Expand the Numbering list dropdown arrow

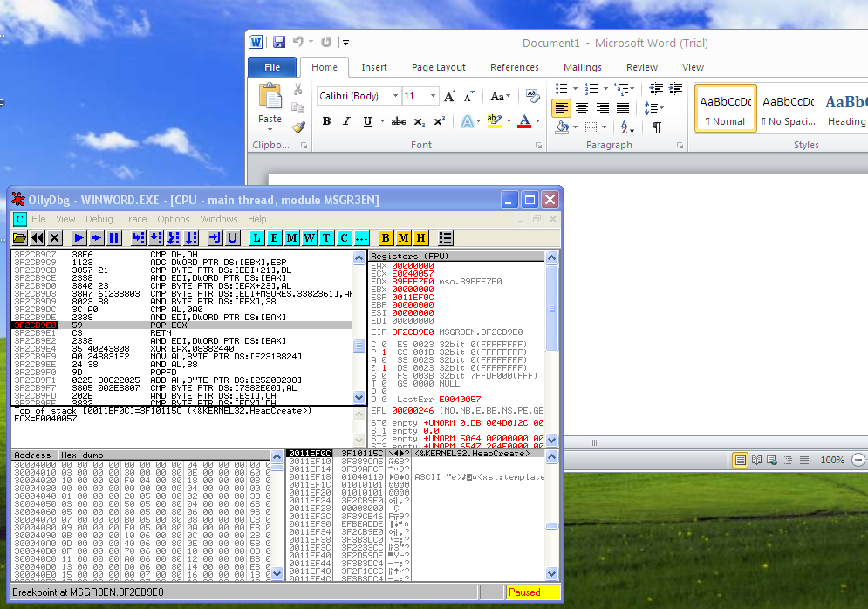coord(605,89)
